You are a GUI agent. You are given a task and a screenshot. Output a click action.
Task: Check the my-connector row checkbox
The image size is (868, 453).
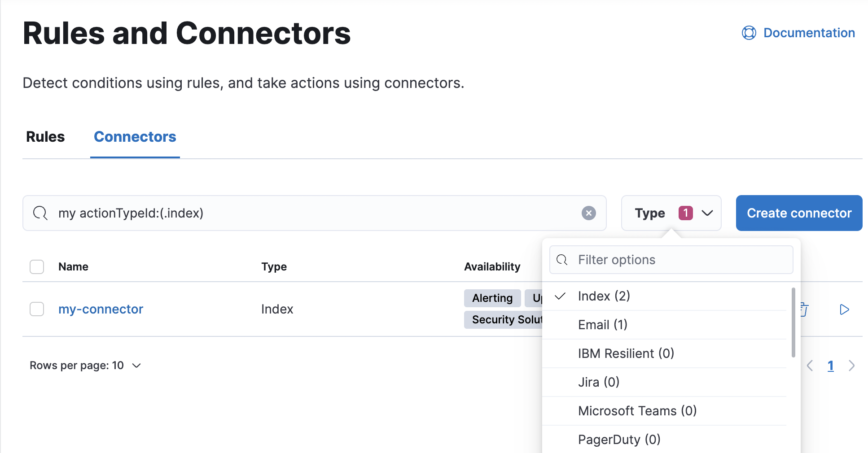(36, 309)
